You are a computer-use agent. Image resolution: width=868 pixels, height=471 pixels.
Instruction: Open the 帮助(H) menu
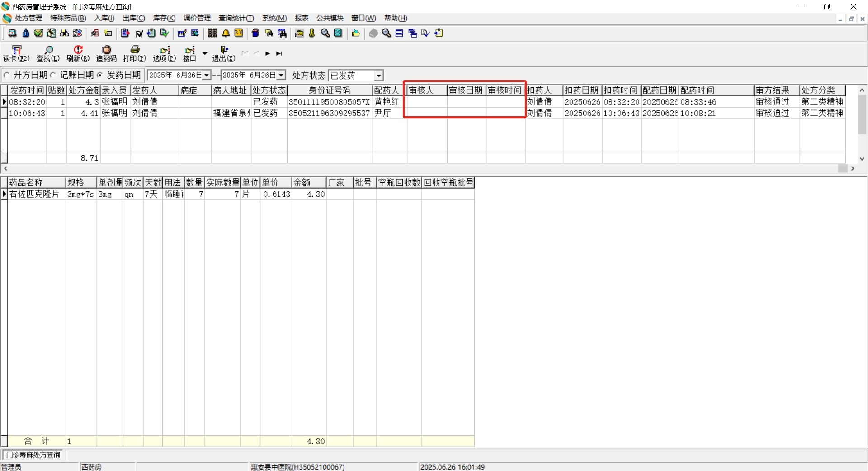[396, 18]
